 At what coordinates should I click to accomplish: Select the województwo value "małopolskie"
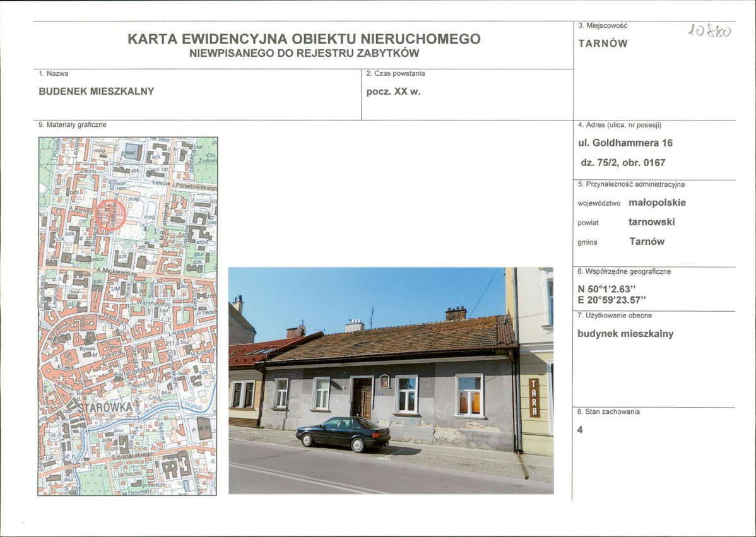pos(657,203)
